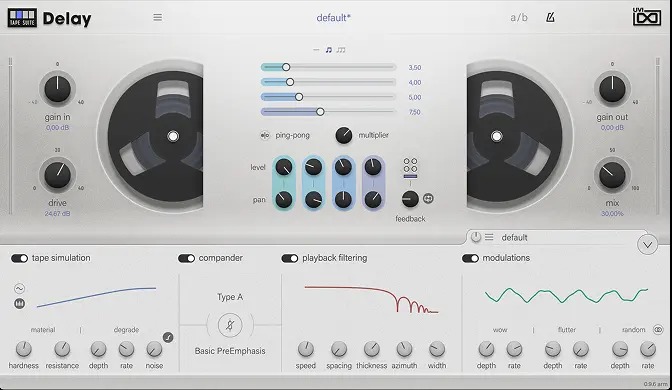672x390 pixels.
Task: Open the default* preset name selector
Action: pyautogui.click(x=333, y=18)
